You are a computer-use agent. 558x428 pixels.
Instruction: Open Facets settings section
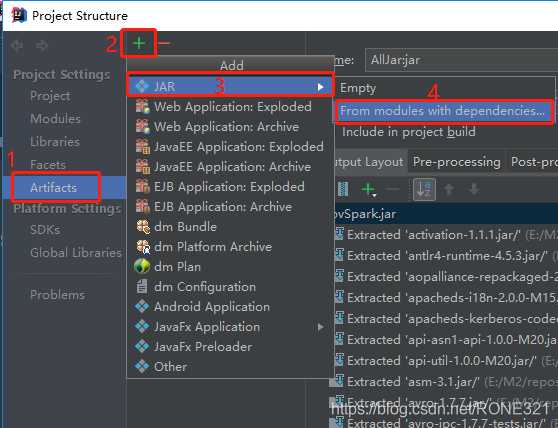click(x=48, y=165)
